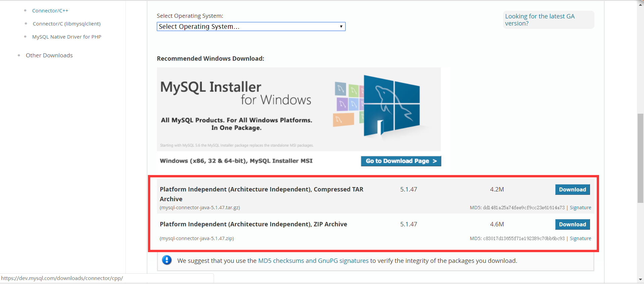Click Platform Independent ZIP Archive title
This screenshot has height=284, width=644.
tap(253, 224)
